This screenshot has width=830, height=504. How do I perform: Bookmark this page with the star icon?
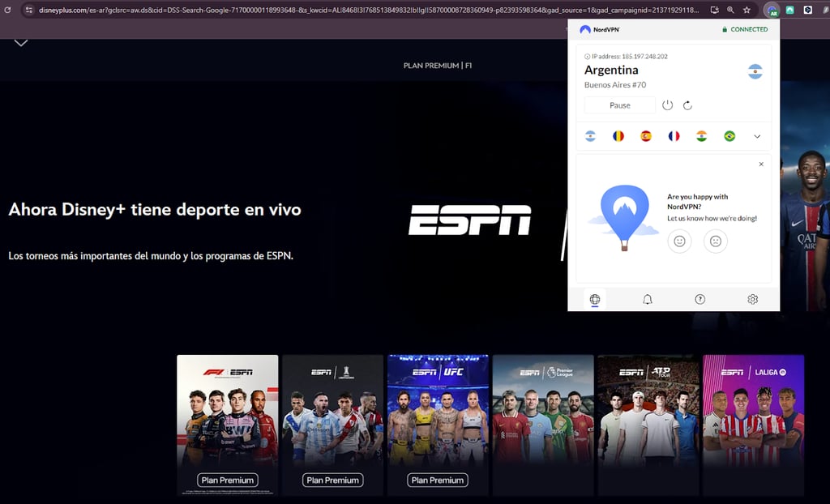(x=747, y=10)
